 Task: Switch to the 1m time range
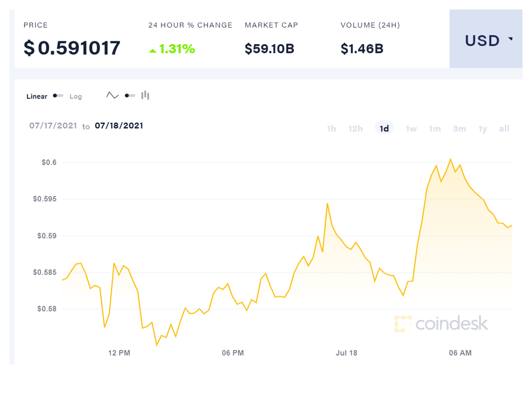tap(435, 129)
